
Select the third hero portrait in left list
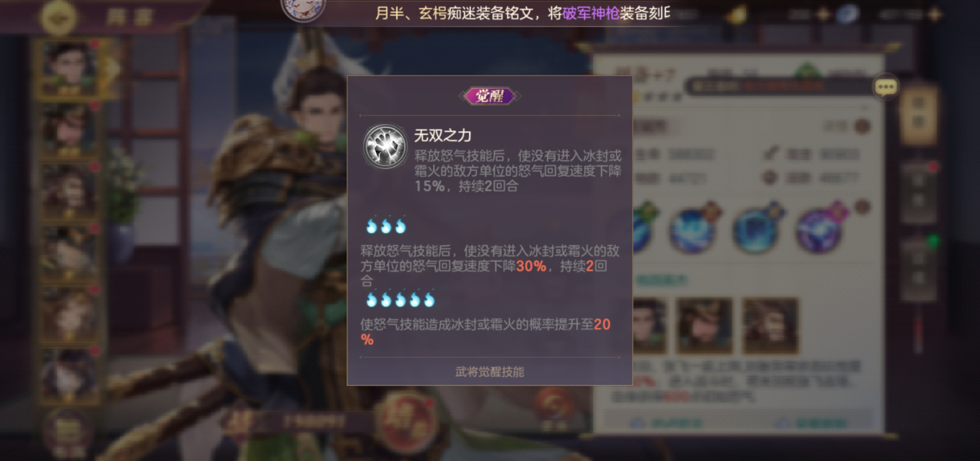[x=69, y=192]
